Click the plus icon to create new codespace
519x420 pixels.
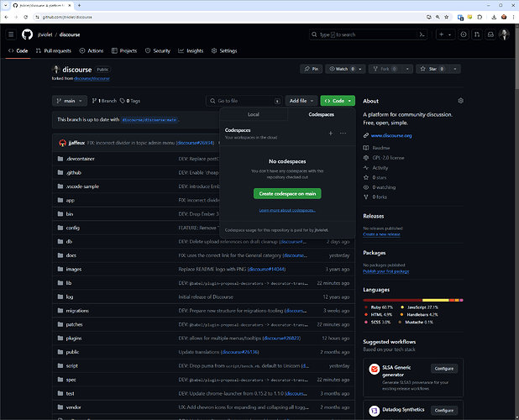[x=330, y=133]
